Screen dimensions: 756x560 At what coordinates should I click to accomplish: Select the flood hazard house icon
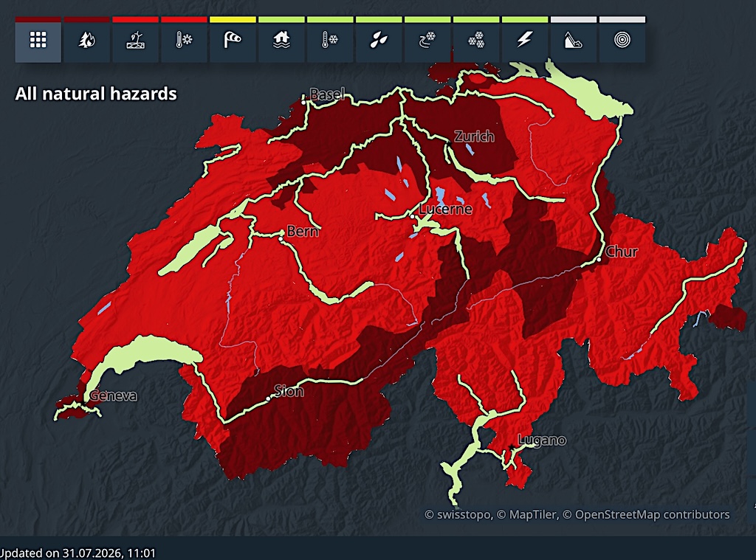(x=281, y=40)
